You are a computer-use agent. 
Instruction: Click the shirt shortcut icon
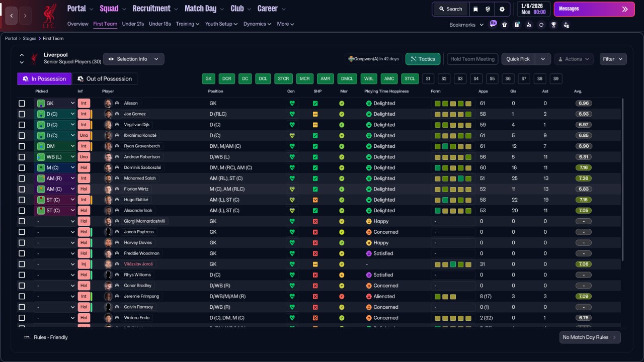pos(505,25)
